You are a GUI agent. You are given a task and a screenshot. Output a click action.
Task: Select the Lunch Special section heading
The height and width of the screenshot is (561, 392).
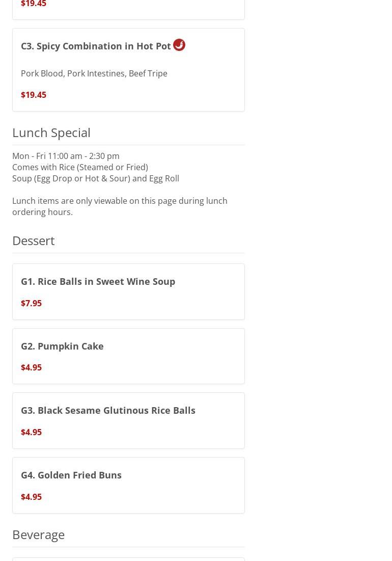(x=51, y=132)
